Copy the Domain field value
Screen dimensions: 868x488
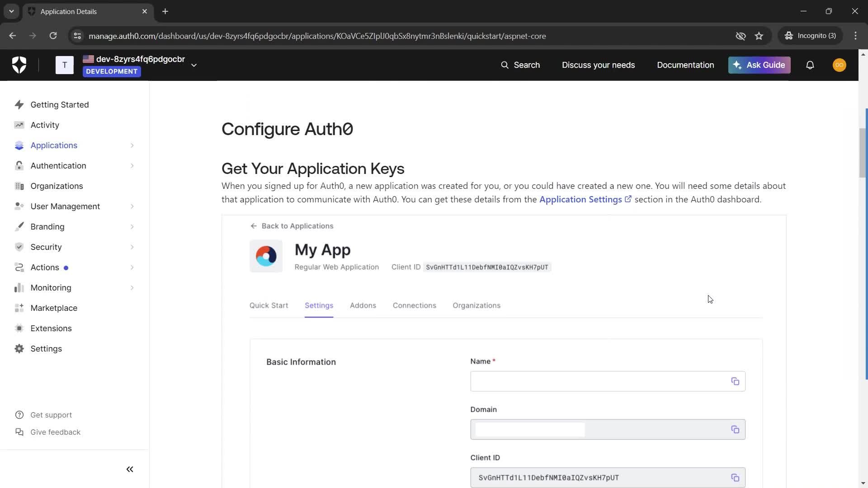(735, 430)
